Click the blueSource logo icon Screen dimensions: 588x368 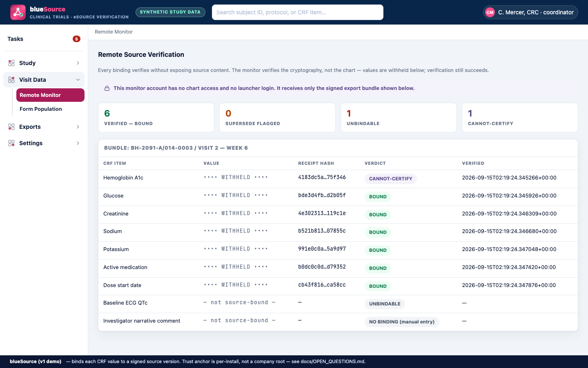click(x=18, y=12)
